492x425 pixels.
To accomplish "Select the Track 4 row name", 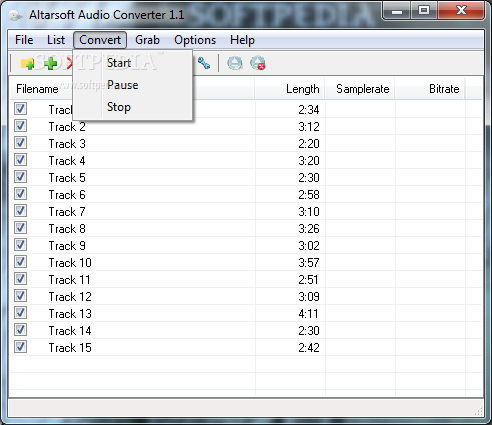I will pyautogui.click(x=67, y=161).
